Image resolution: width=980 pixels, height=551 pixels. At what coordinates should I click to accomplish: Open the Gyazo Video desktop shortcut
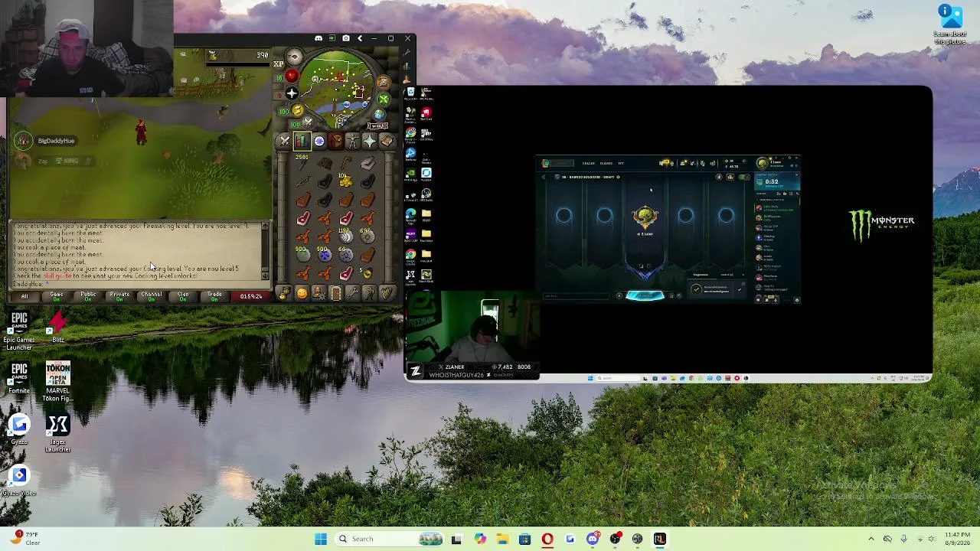(x=19, y=482)
